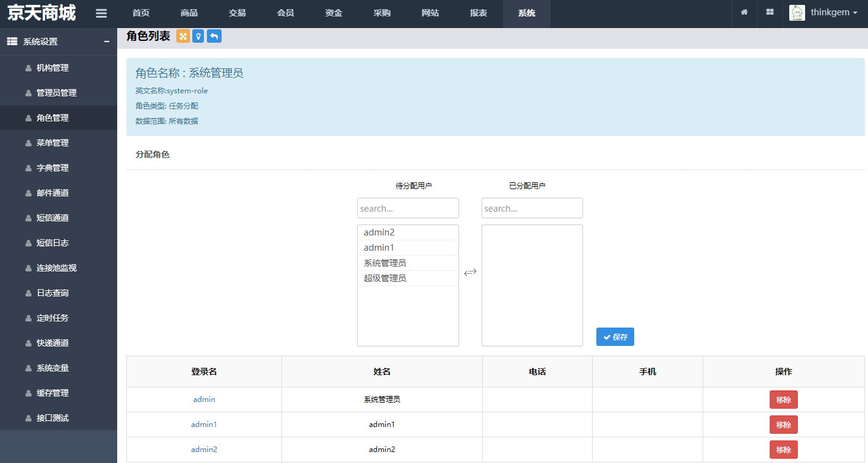Open 缓存管理 in the sidebar
This screenshot has height=463, width=868.
[59, 393]
